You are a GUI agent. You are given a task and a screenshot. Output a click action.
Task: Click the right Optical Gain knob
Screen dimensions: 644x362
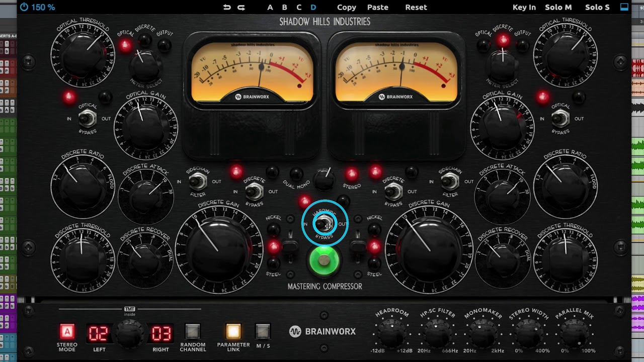(x=502, y=129)
